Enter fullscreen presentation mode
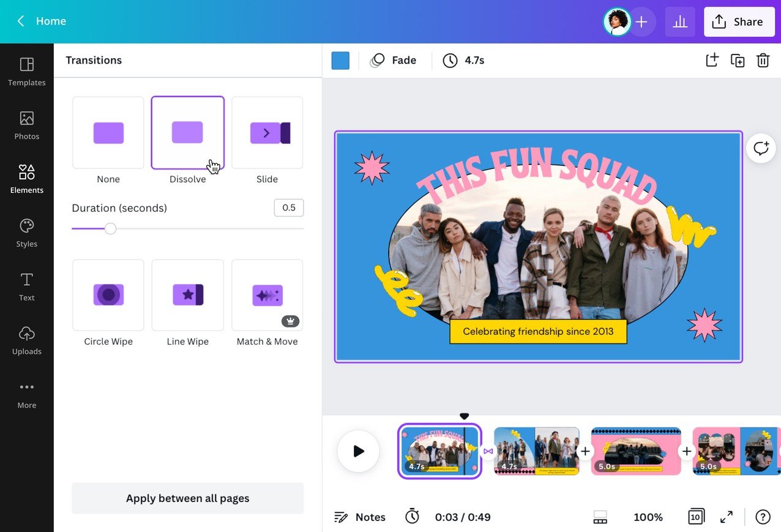Viewport: 781px width, 532px height. click(727, 517)
